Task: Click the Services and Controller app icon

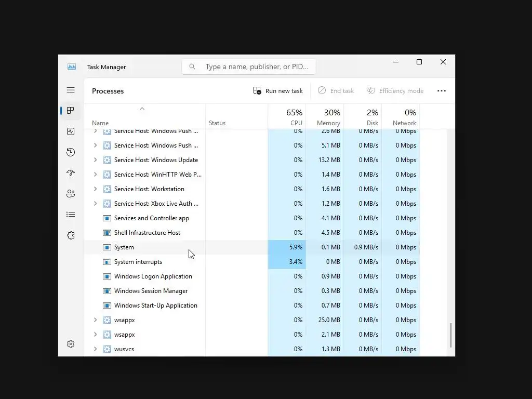Action: 107,218
